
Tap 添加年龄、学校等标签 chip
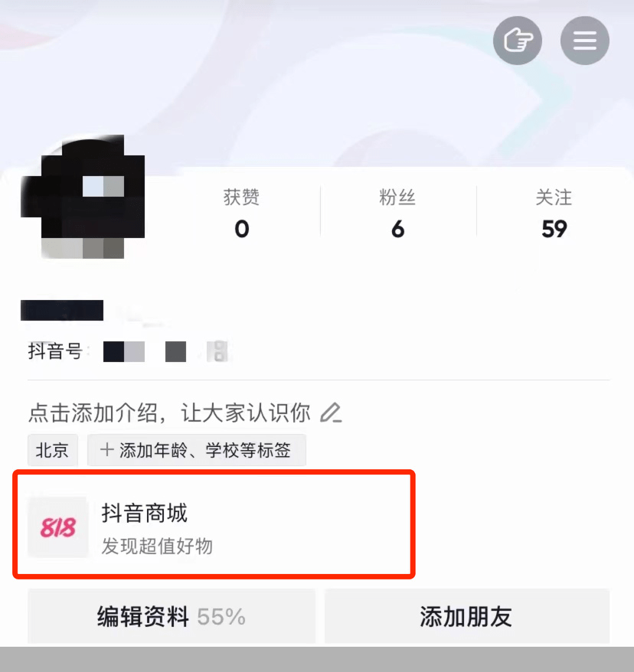tap(197, 450)
